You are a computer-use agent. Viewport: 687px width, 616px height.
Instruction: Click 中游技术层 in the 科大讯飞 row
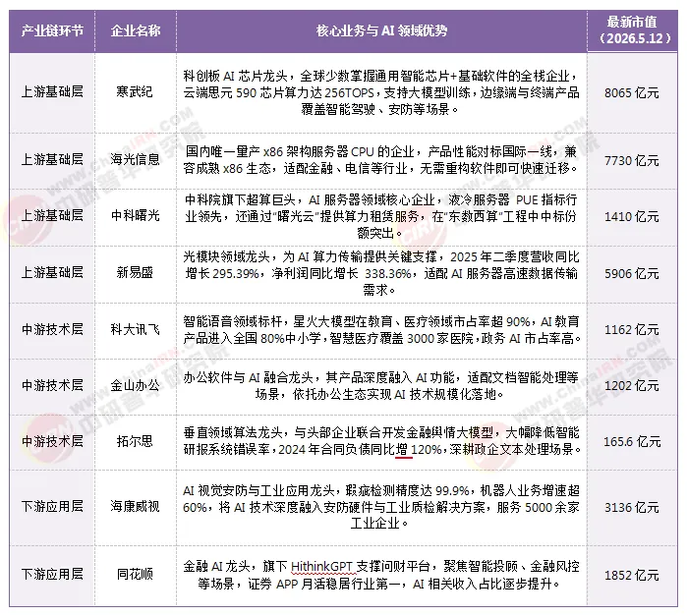52,329
